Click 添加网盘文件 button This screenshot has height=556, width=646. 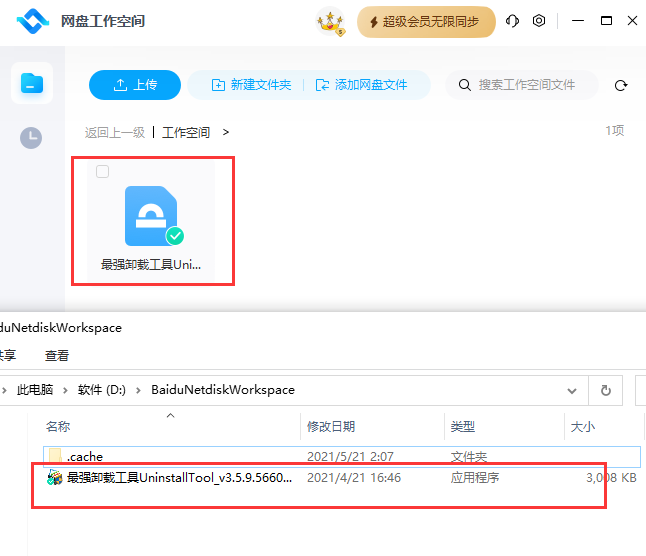(x=361, y=85)
